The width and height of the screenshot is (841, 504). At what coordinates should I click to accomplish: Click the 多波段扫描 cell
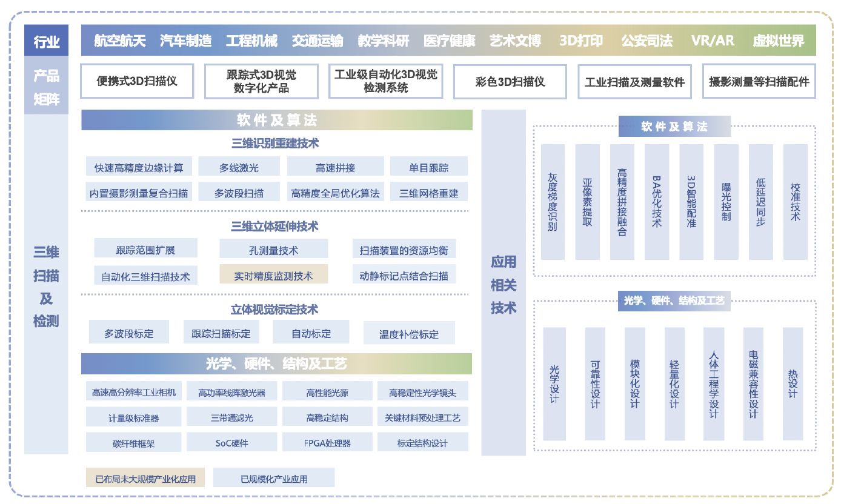pyautogui.click(x=239, y=192)
